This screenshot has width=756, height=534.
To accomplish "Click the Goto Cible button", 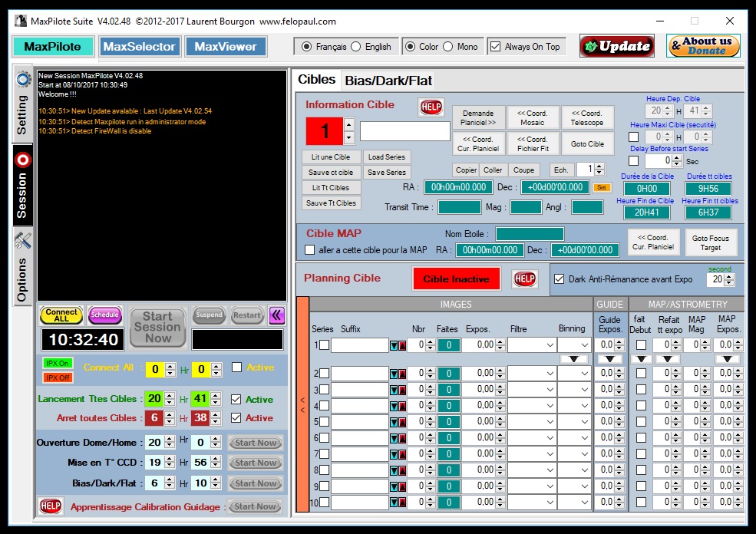I will click(x=587, y=143).
